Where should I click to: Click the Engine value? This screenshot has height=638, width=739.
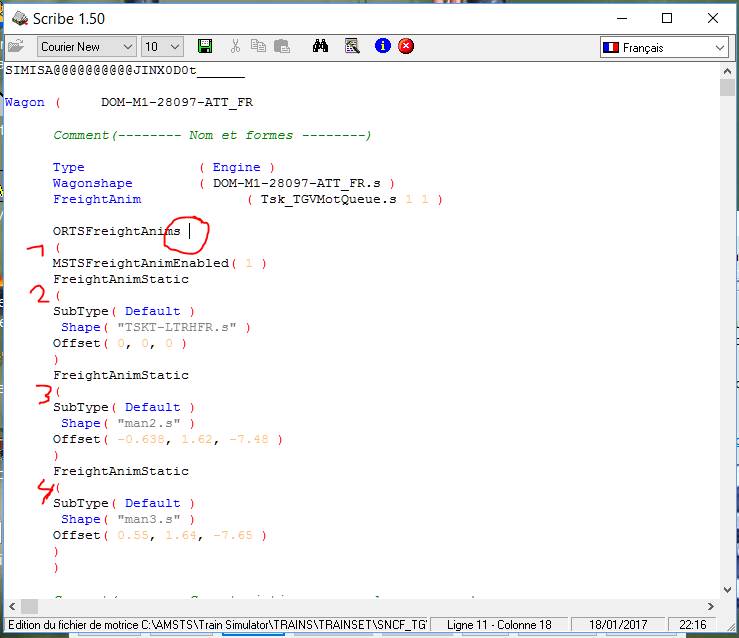click(x=236, y=167)
